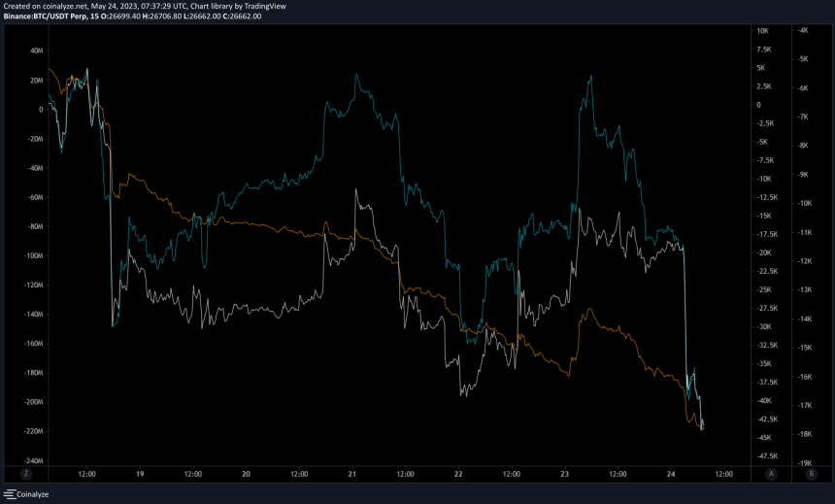Click the -240M label on left axis
The width and height of the screenshot is (835, 504).
33,460
